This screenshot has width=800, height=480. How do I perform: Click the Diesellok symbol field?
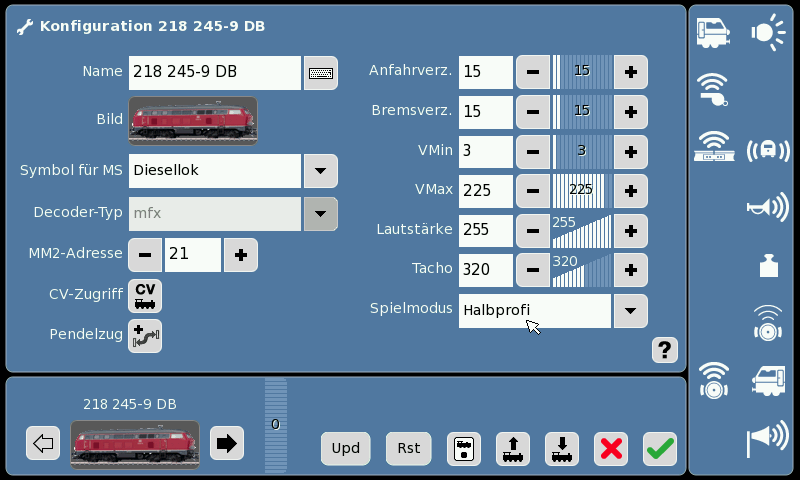pyautogui.click(x=215, y=171)
